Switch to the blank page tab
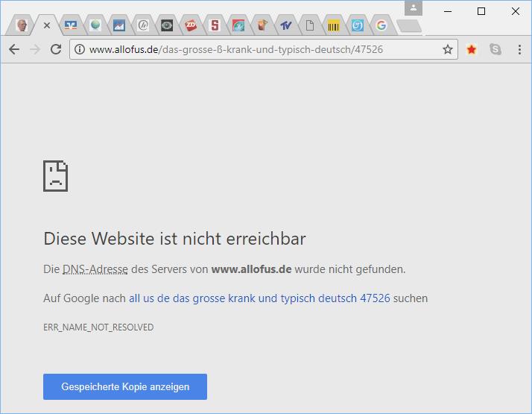 tap(310, 25)
